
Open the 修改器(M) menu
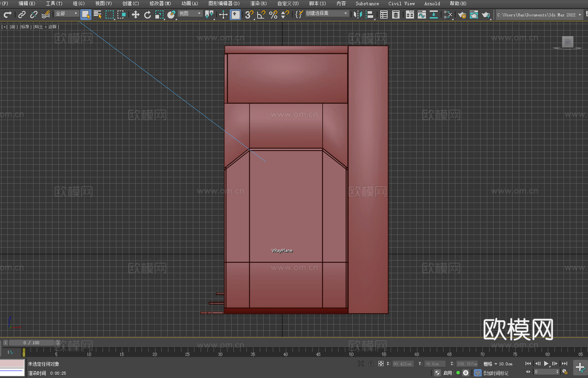[x=160, y=3]
